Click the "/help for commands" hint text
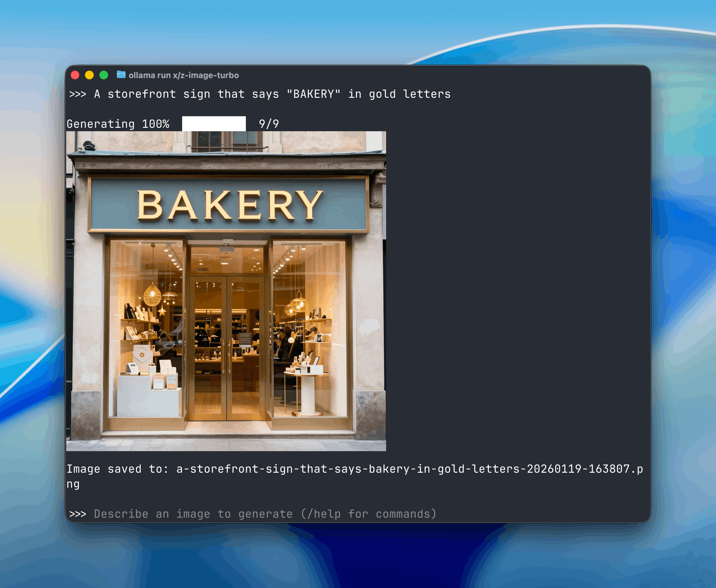 coord(369,514)
